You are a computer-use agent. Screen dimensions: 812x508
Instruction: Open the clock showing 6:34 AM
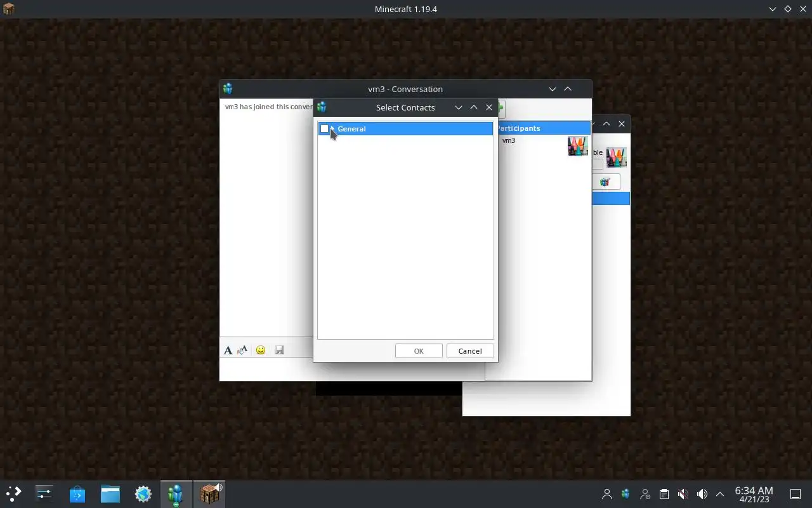pos(754,494)
